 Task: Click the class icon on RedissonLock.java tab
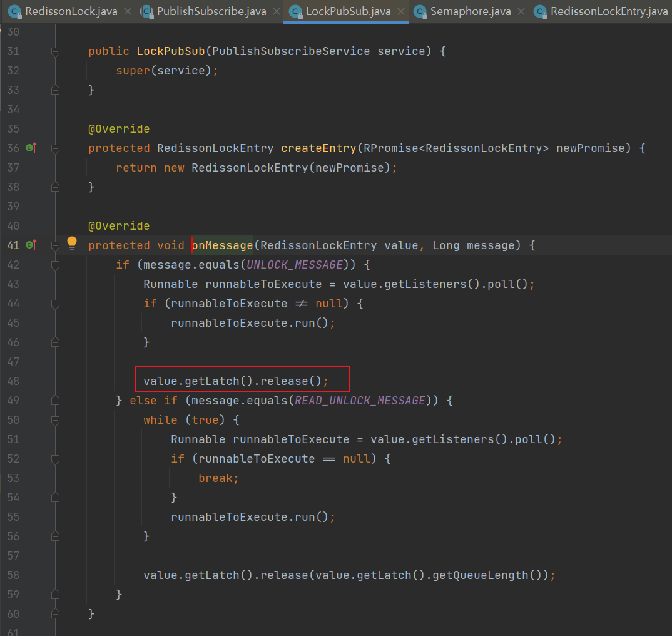click(14, 11)
